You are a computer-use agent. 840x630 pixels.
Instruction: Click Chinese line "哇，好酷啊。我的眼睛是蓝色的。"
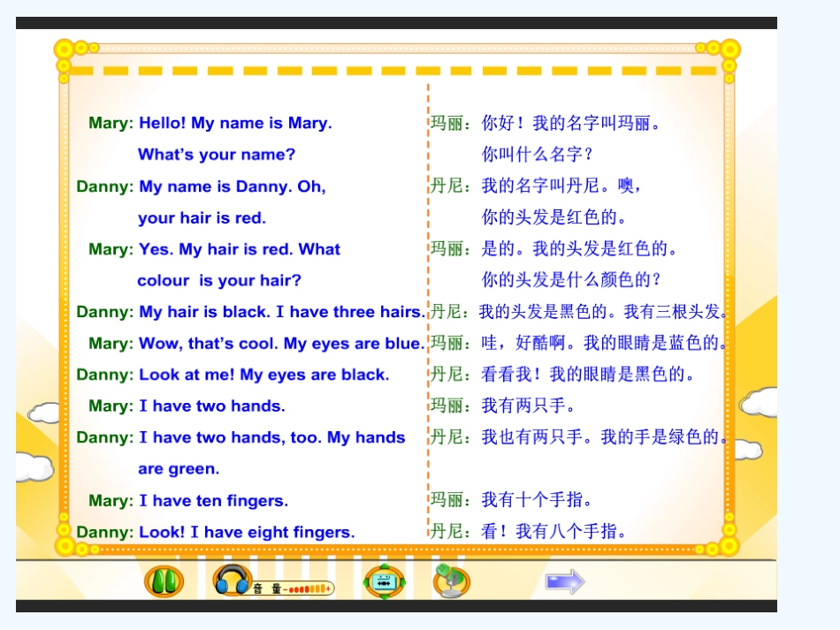[x=604, y=343]
